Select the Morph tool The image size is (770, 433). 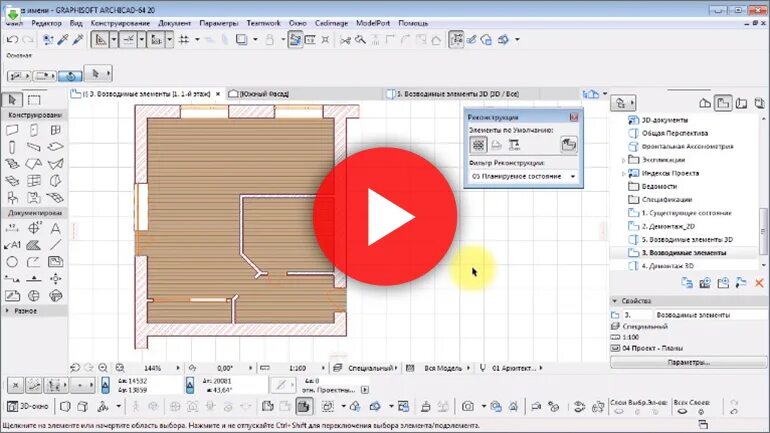pos(55,181)
